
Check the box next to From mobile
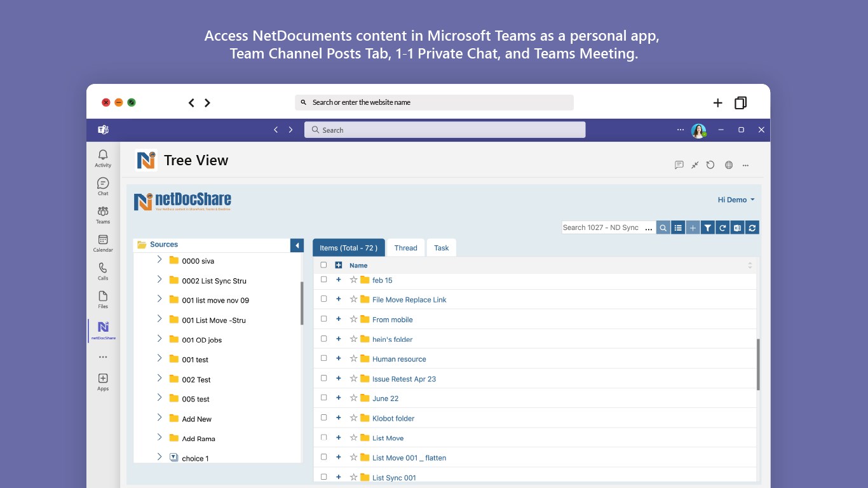tap(323, 319)
